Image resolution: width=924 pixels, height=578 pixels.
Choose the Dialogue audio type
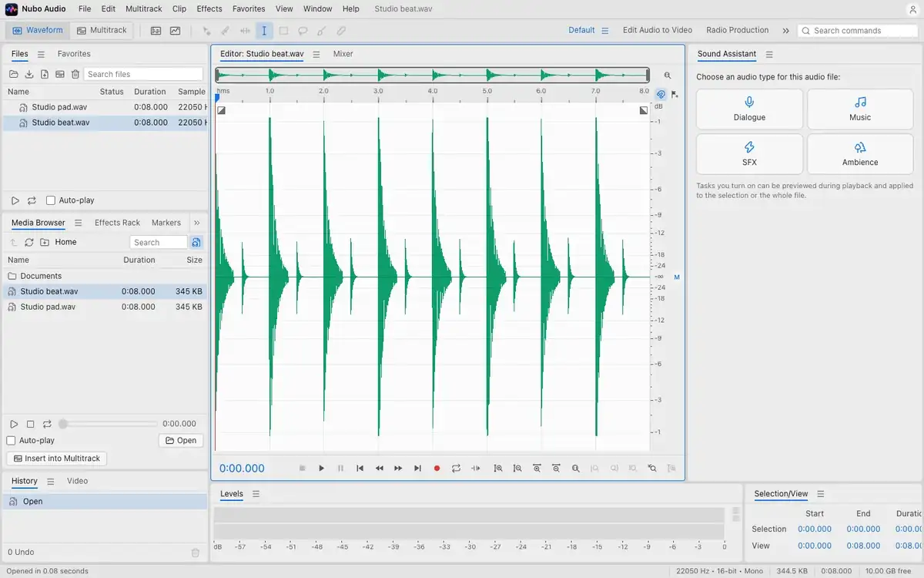[x=749, y=109]
